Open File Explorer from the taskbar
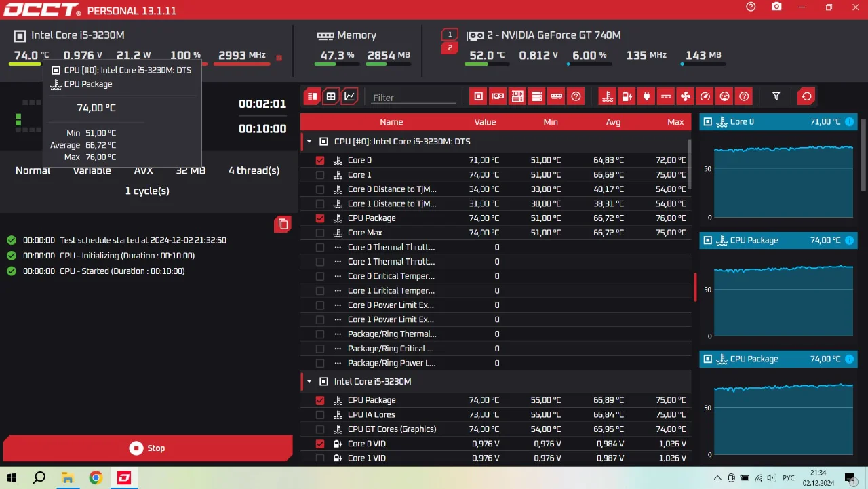Screen dimensions: 868x489 pos(67,478)
